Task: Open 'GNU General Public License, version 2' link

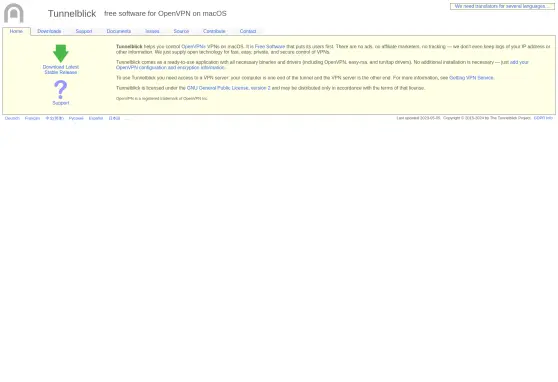Action: tap(228, 88)
